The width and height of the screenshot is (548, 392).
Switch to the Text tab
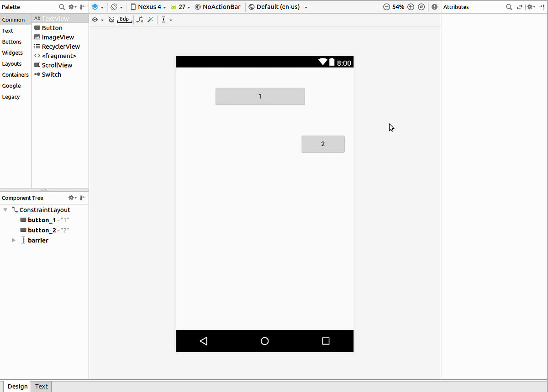(41, 387)
